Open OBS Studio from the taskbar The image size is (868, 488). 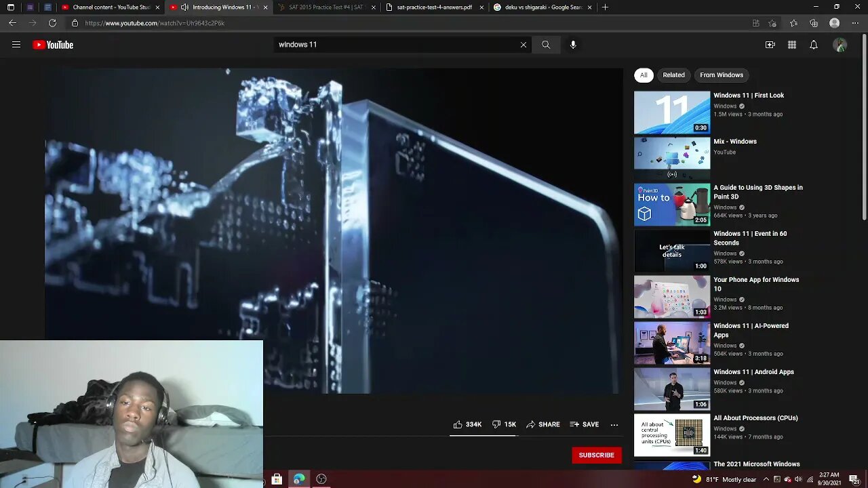click(321, 479)
